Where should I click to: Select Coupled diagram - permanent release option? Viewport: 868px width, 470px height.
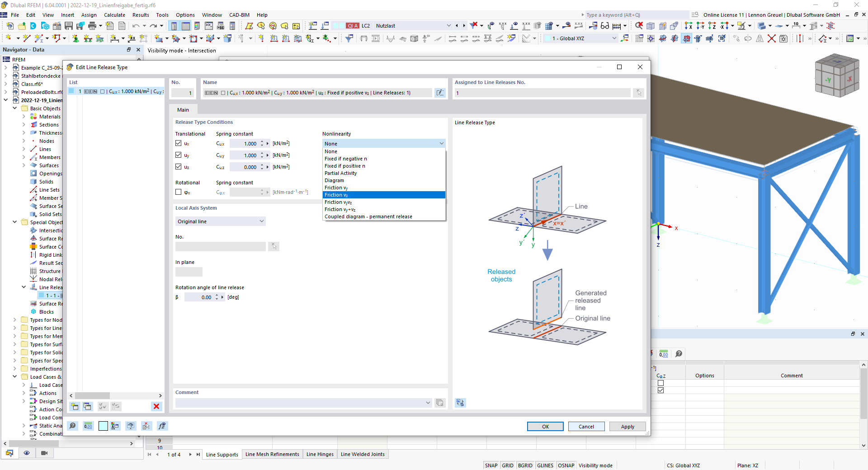(384, 216)
